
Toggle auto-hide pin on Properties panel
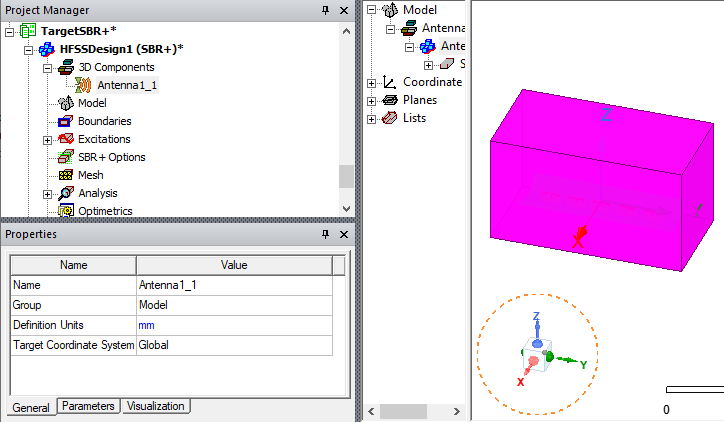[326, 234]
